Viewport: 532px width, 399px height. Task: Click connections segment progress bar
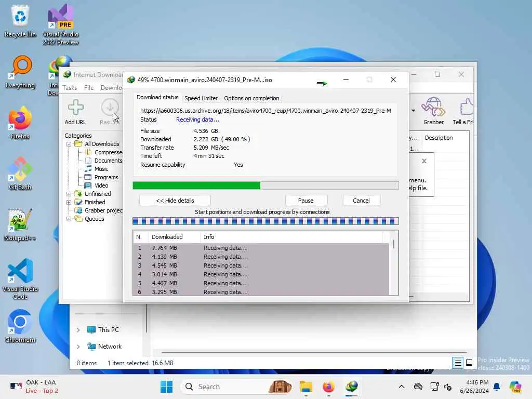click(265, 221)
